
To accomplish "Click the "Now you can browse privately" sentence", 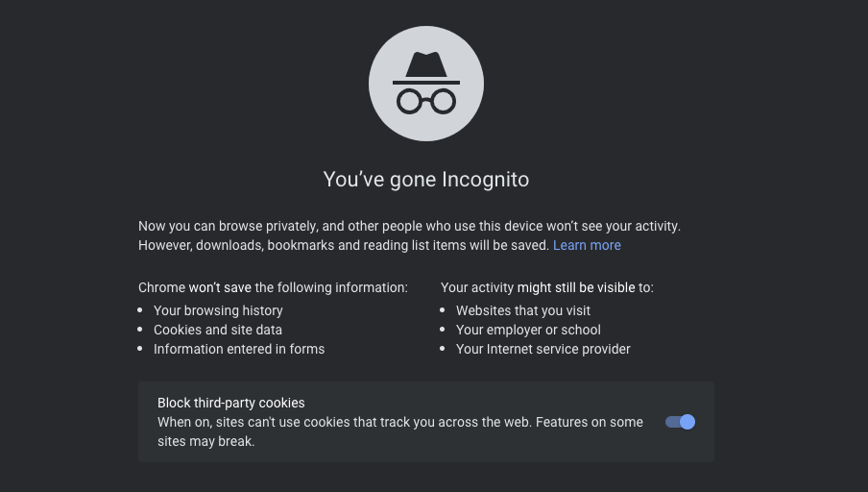I will point(410,226).
